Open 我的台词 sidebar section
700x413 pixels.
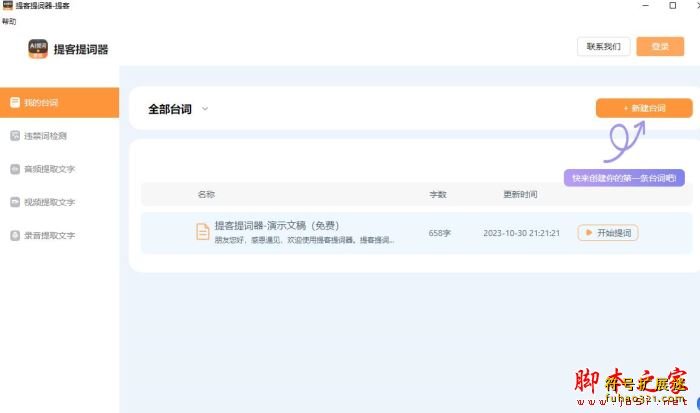[x=59, y=103]
